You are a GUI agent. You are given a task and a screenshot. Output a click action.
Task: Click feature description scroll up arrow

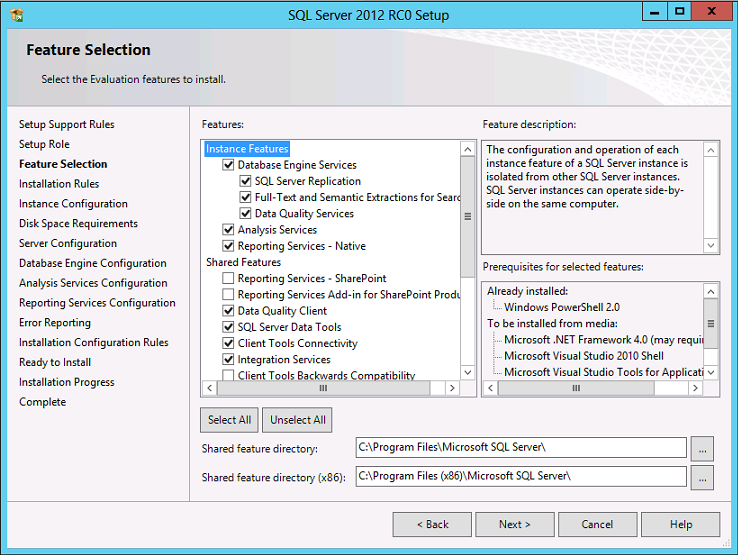(x=711, y=150)
